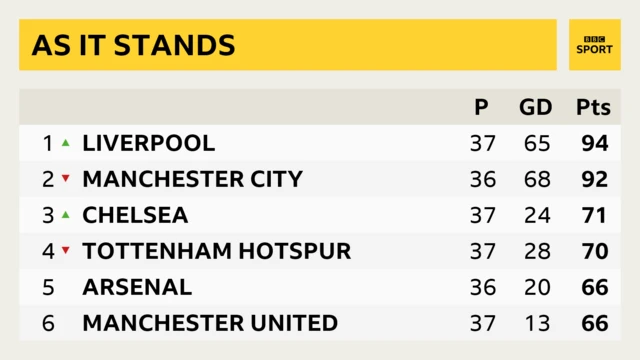Click the AS IT STANDS title banner
The height and width of the screenshot is (360, 640).
click(288, 44)
